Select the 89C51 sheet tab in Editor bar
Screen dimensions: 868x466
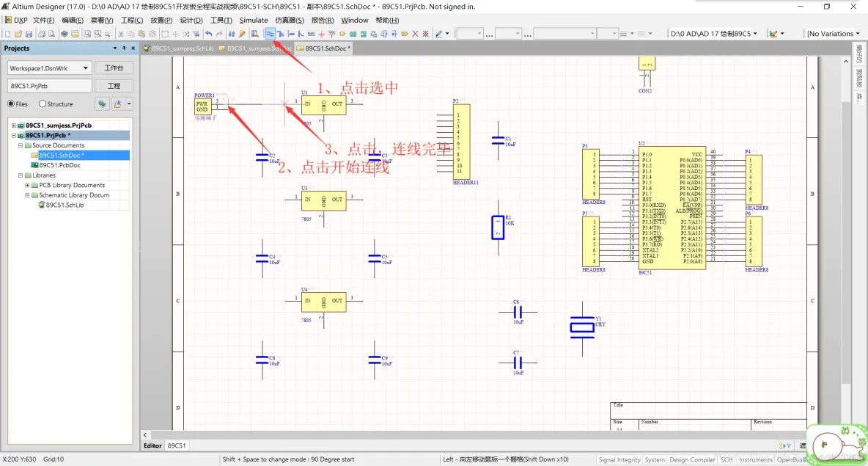point(177,445)
